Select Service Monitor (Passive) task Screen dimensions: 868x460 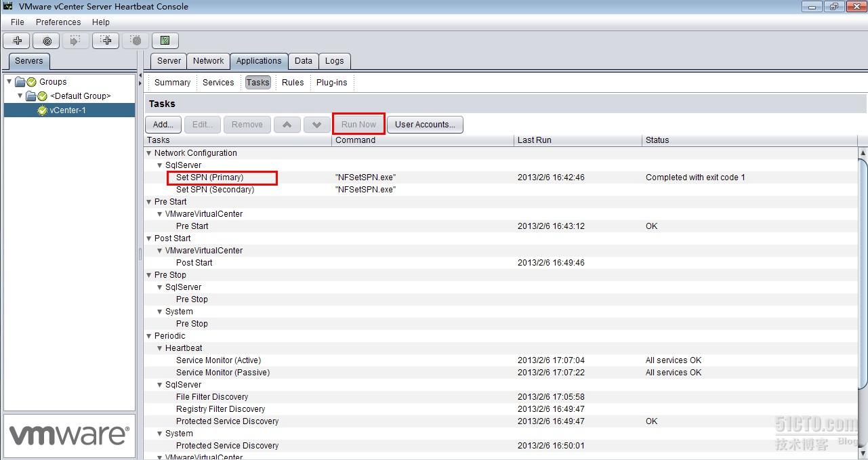click(x=223, y=373)
